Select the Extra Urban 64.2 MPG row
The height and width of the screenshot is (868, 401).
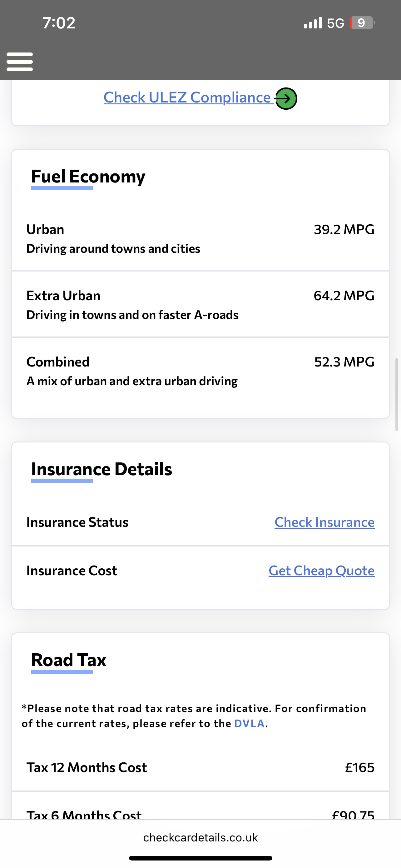[200, 305]
